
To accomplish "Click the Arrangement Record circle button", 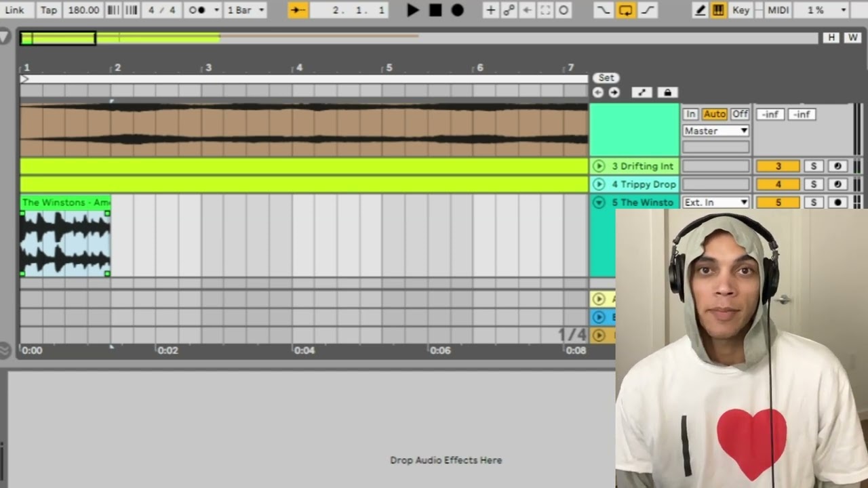I will [458, 10].
